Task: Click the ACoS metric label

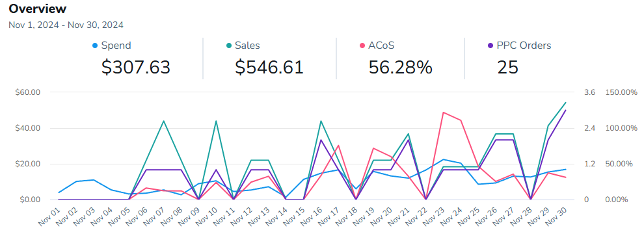Action: [x=382, y=45]
